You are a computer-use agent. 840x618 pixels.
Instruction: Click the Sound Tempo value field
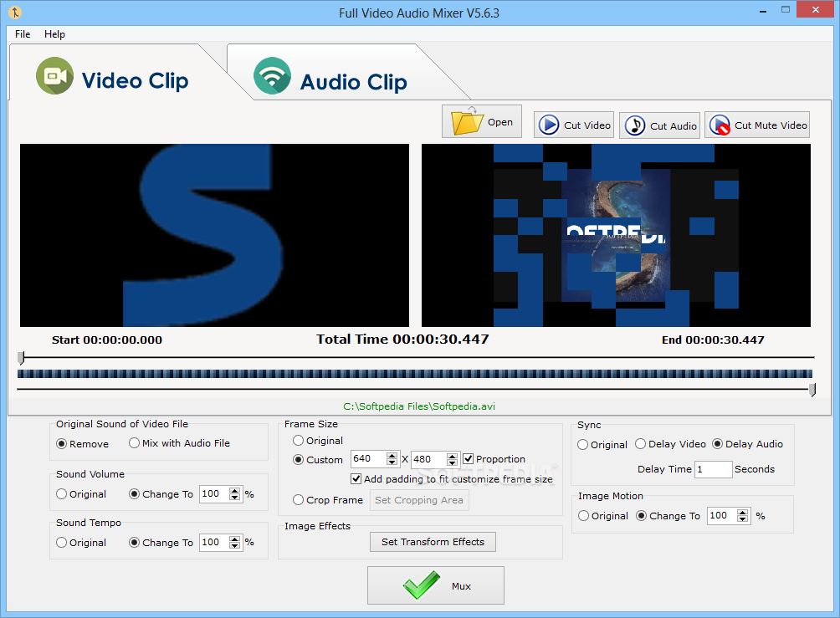(213, 543)
